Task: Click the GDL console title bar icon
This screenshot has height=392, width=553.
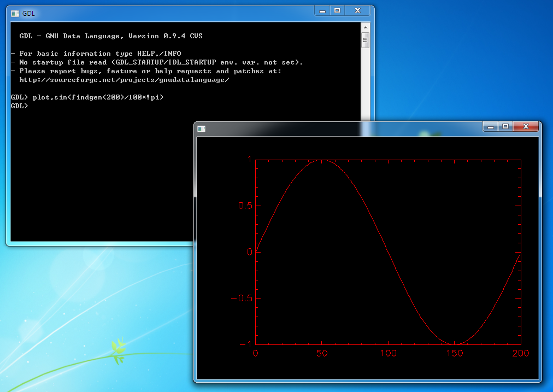Action: coord(15,13)
